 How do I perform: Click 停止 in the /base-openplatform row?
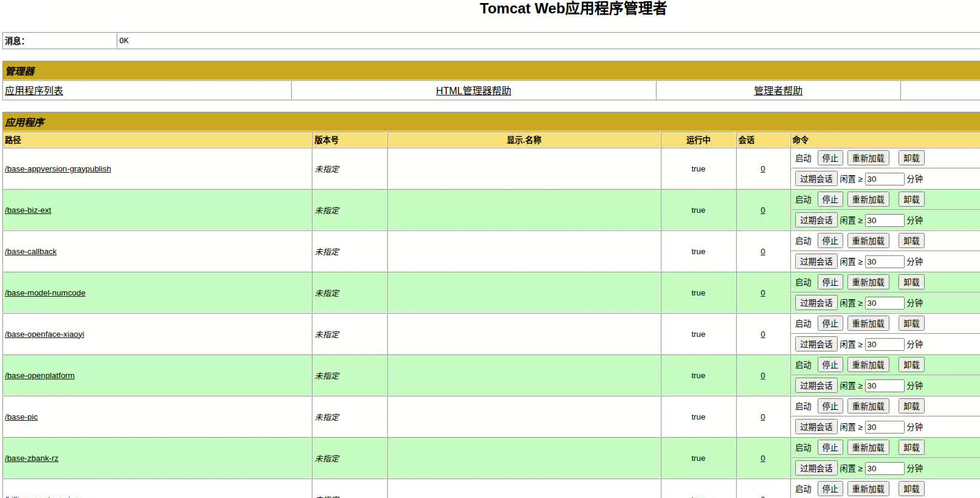click(x=830, y=365)
